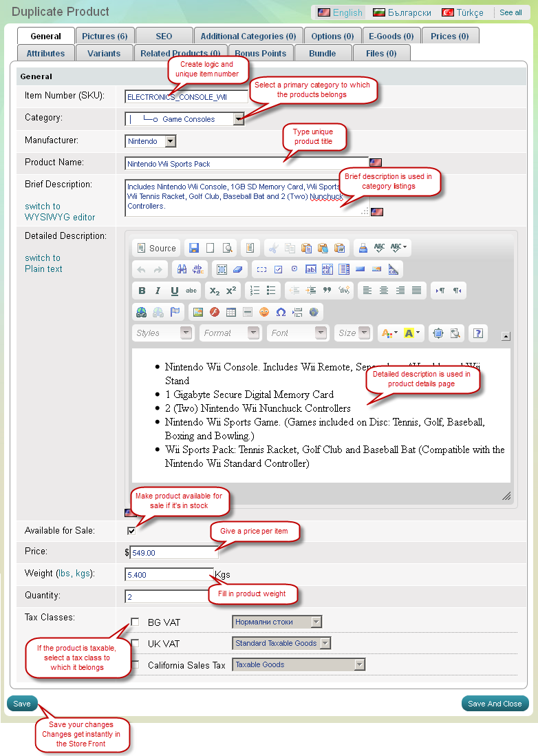Image resolution: width=538 pixels, height=756 pixels.
Task: Enable the UK VAT tax class checkbox
Action: [x=135, y=644]
